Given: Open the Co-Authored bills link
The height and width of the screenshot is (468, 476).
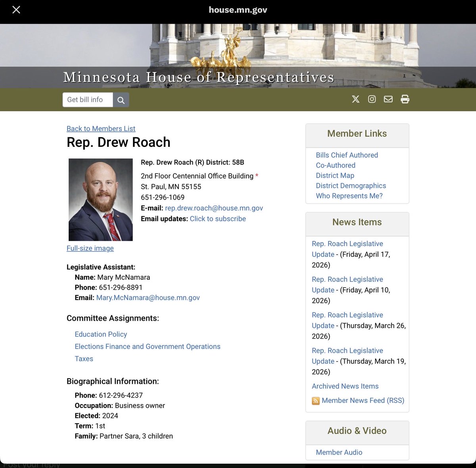Looking at the screenshot, I should [x=336, y=165].
